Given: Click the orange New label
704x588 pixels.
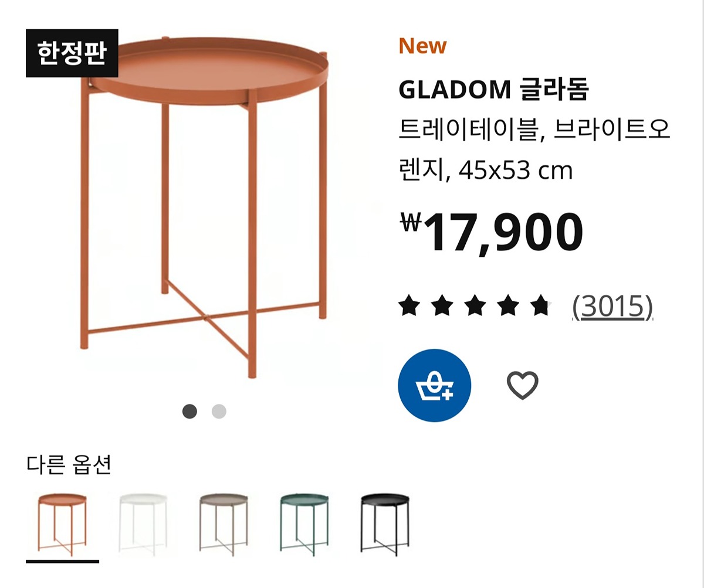Looking at the screenshot, I should tap(422, 46).
